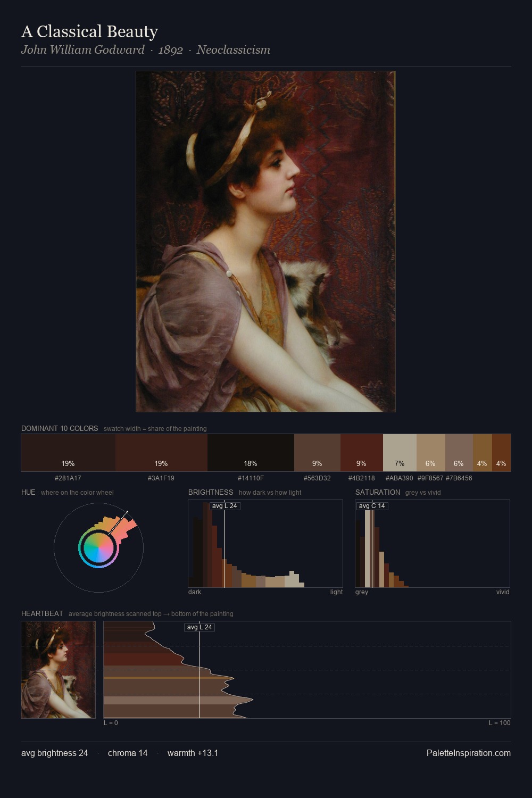Select the #4B2118 9% swatch
This screenshot has height=798, width=532.
click(362, 453)
